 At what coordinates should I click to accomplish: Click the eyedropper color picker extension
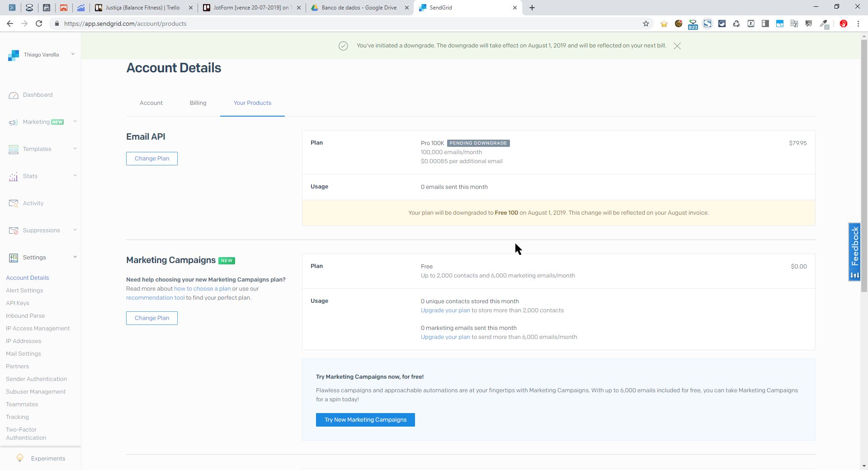click(x=824, y=24)
